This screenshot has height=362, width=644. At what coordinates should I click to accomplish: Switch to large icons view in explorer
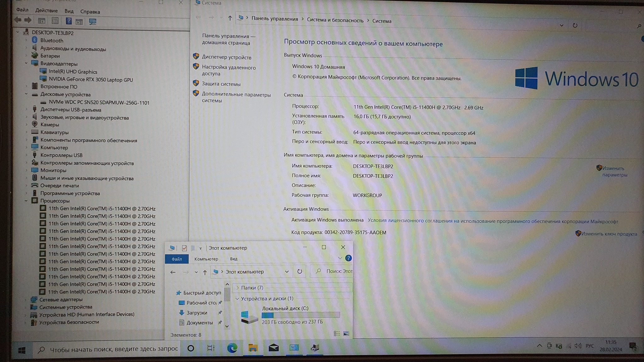coord(346,334)
